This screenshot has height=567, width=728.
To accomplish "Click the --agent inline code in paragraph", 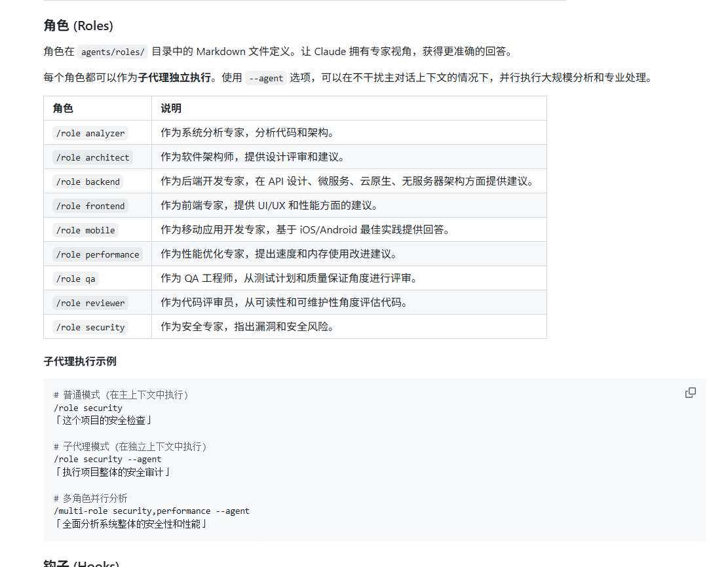I will tap(266, 78).
